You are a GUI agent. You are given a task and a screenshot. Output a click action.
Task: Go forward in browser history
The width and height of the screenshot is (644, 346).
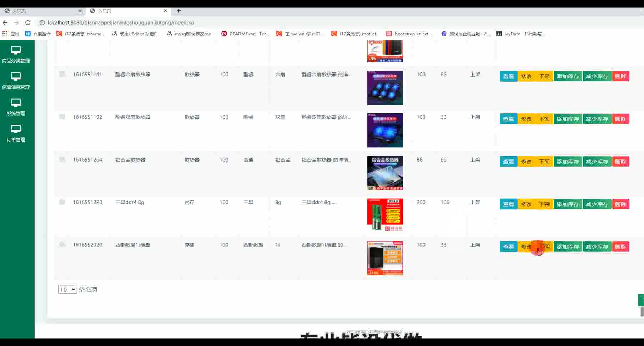click(x=16, y=22)
